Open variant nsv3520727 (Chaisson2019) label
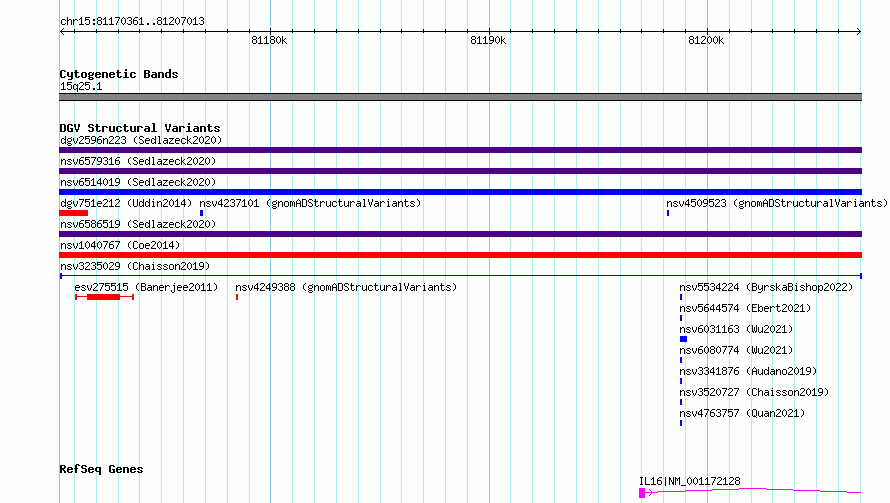Image resolution: width=890 pixels, height=503 pixels. pos(754,392)
